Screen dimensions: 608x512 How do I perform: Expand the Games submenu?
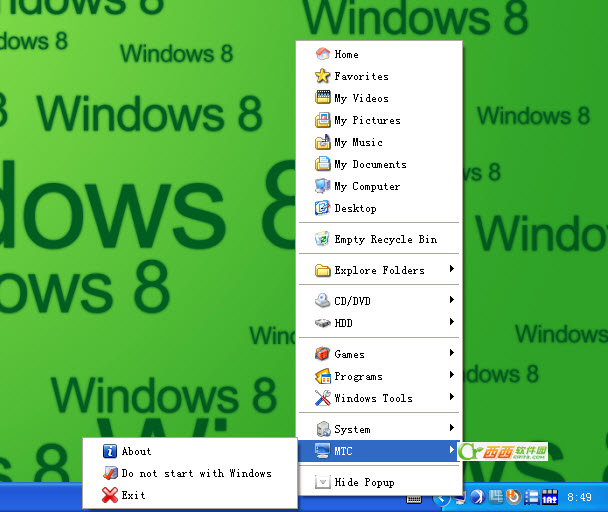coord(379,354)
